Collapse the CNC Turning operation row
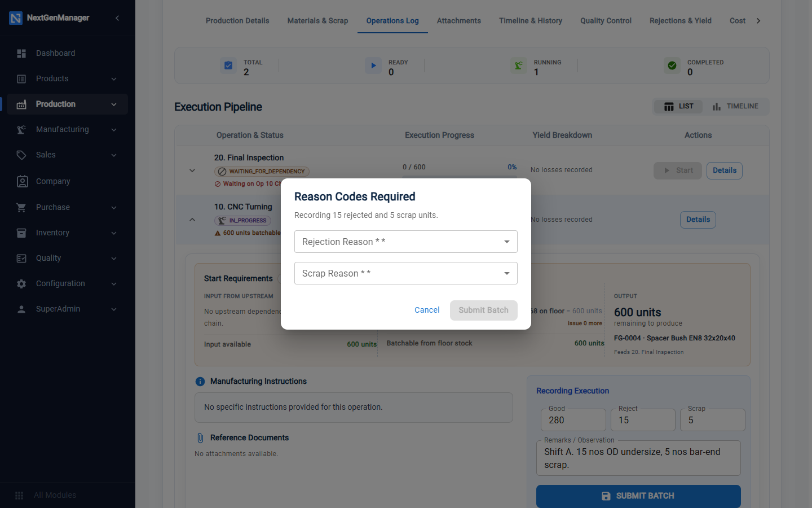Viewport: 812px width, 508px height. pos(192,220)
